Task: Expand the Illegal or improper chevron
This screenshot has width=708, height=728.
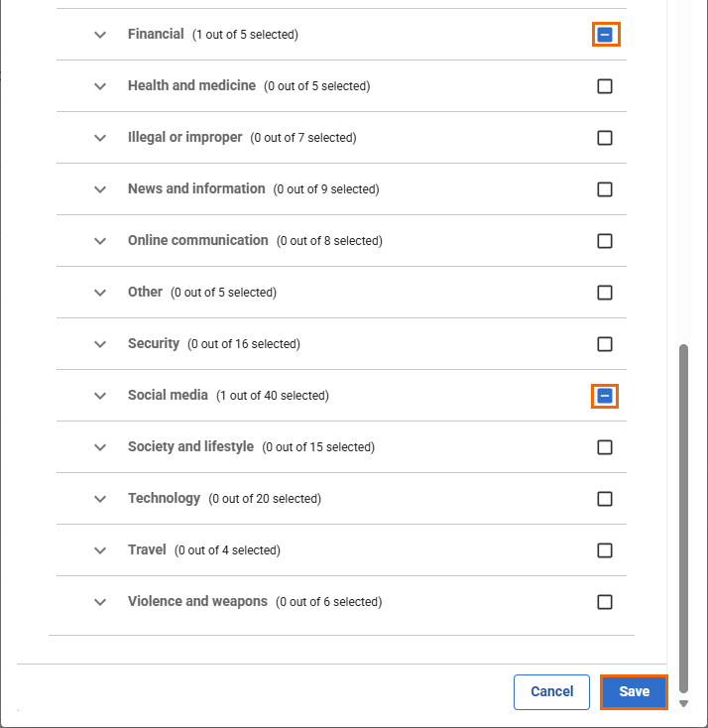Action: [x=99, y=138]
